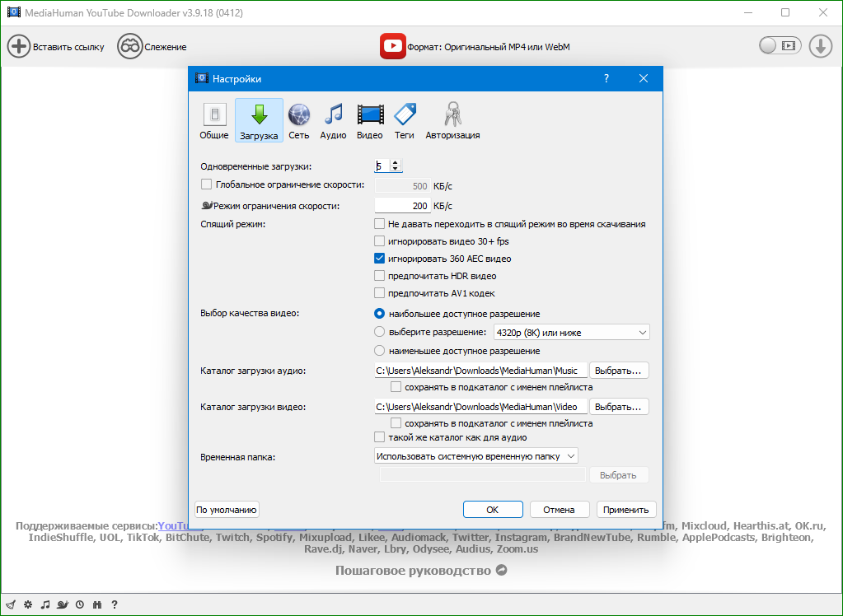Toggle the video mode switch in toolbar

tap(780, 46)
